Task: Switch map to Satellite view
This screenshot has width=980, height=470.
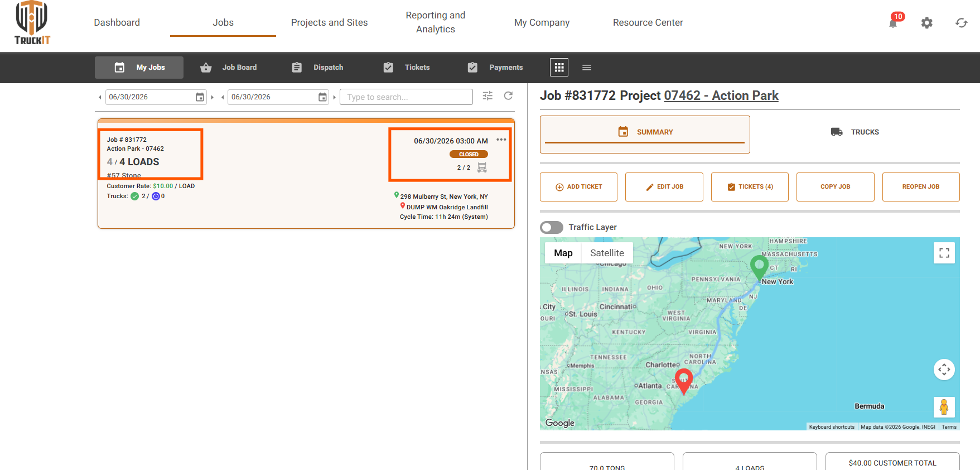Action: pos(607,253)
